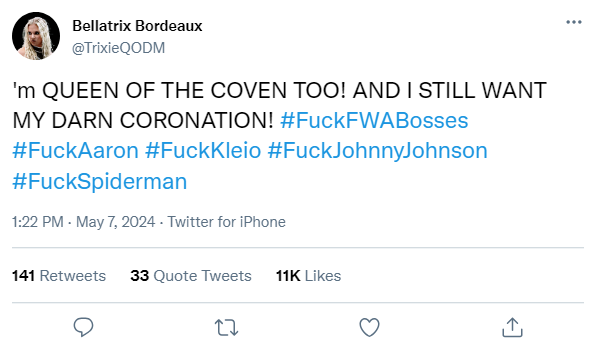This screenshot has width=596, height=364.
Task: View the 141 Retweets list
Action: 59,276
